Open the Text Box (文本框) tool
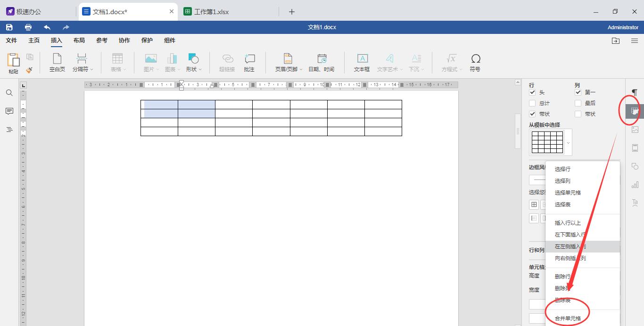 (362, 63)
